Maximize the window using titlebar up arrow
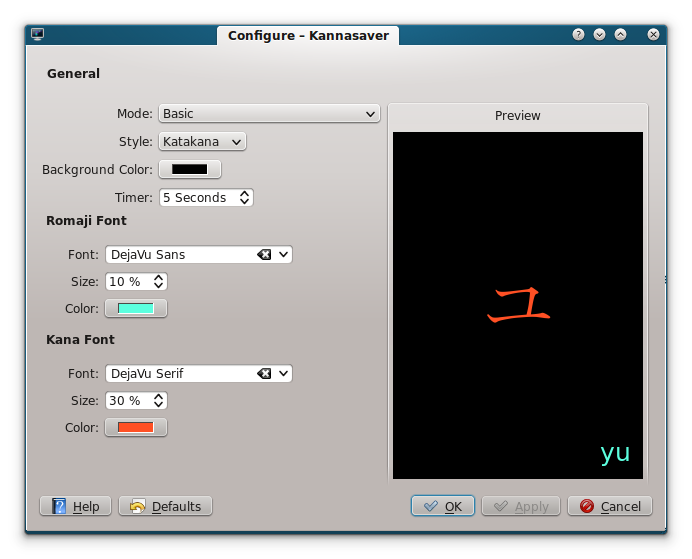Screen dimensions: 692x559 pos(621,34)
